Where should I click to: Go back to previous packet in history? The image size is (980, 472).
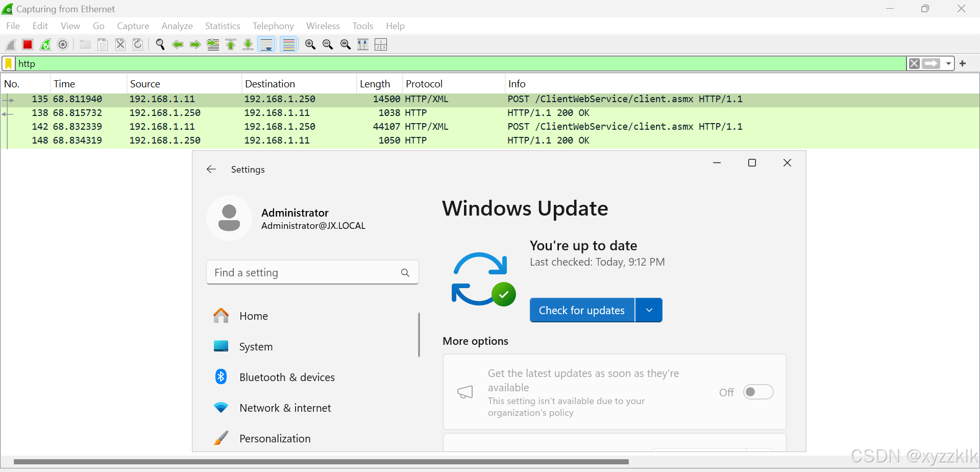point(178,45)
